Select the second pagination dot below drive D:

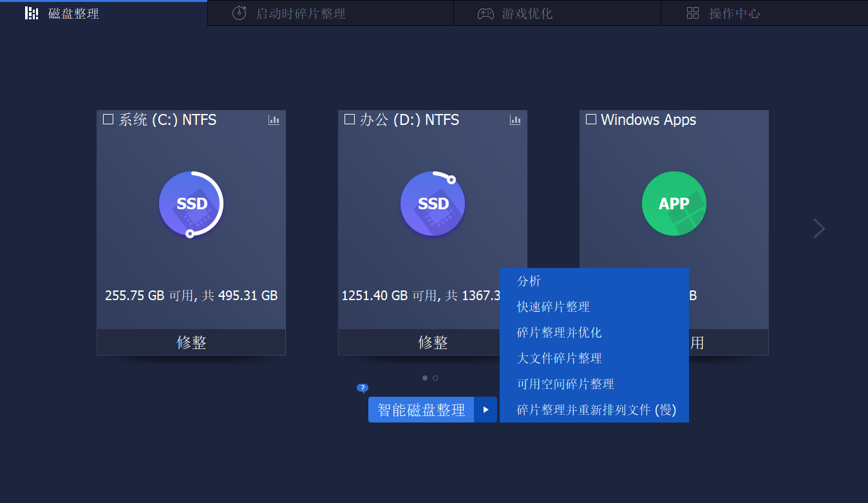pos(435,378)
